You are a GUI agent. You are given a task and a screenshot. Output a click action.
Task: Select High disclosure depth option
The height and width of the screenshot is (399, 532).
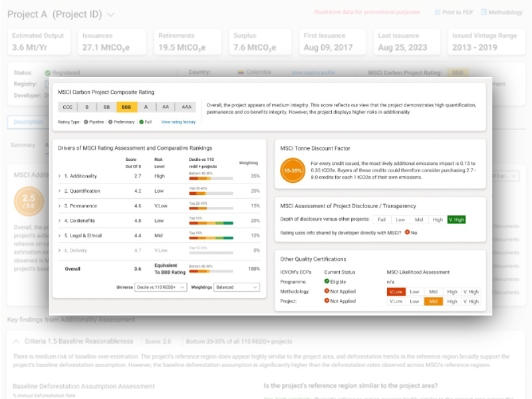pyautogui.click(x=438, y=219)
